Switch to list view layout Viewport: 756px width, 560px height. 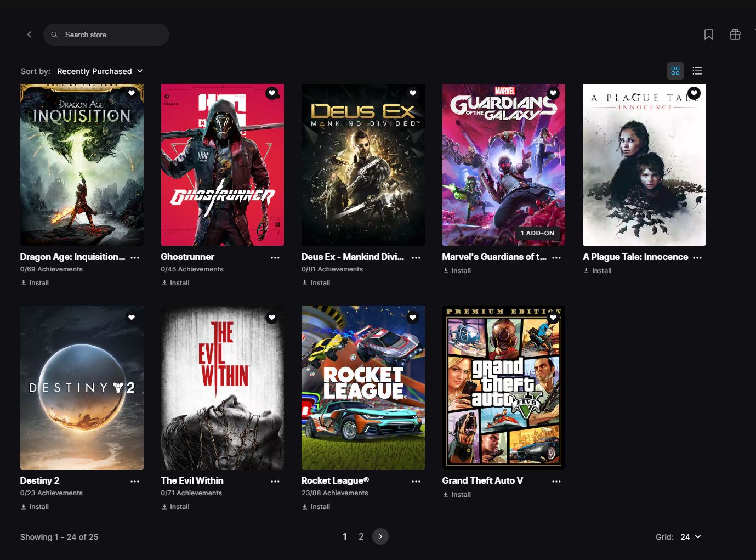[697, 71]
